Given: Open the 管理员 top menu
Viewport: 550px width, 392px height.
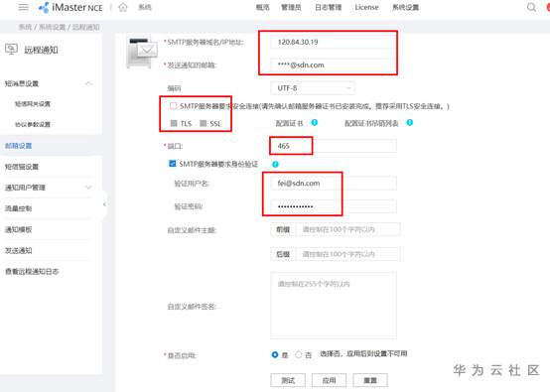Looking at the screenshot, I should pos(291,7).
